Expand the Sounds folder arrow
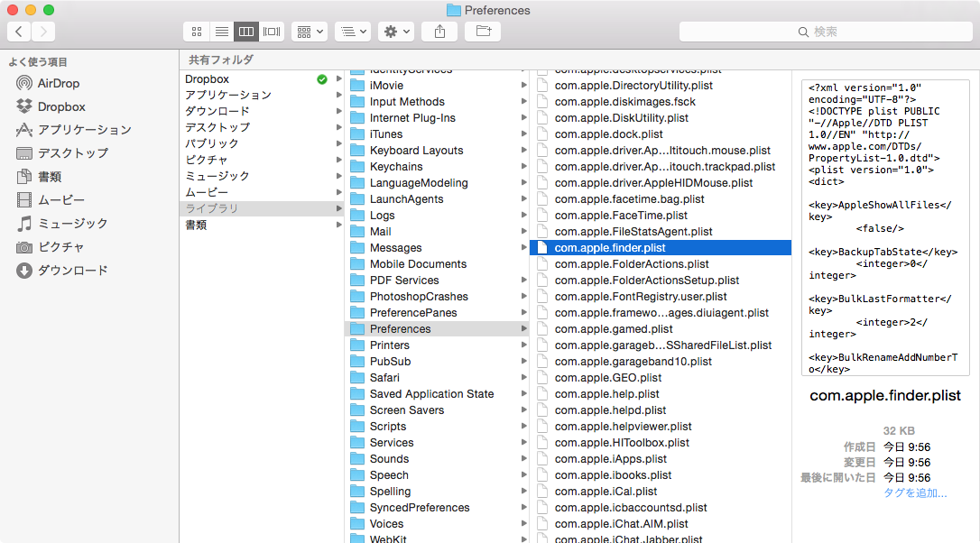Screen dimensions: 980x543 click(x=524, y=459)
